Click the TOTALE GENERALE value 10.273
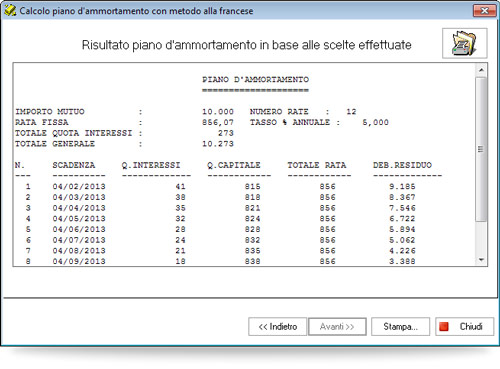 218,144
